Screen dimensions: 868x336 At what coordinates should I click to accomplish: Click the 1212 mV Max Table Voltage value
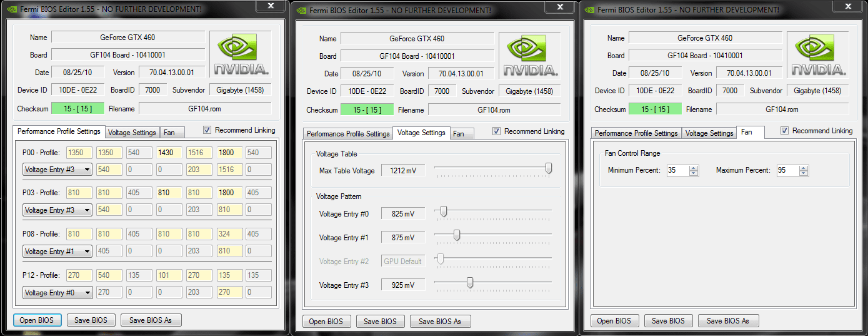403,171
